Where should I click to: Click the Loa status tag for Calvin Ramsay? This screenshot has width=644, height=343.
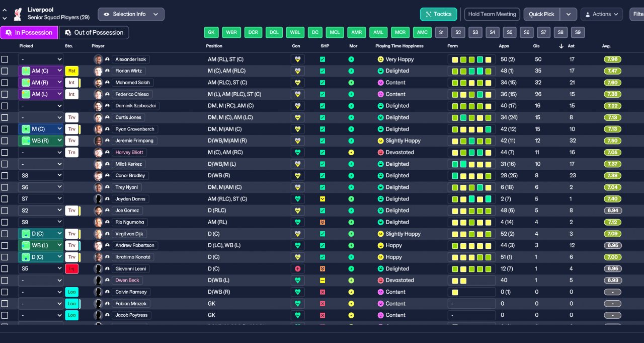pos(72,292)
